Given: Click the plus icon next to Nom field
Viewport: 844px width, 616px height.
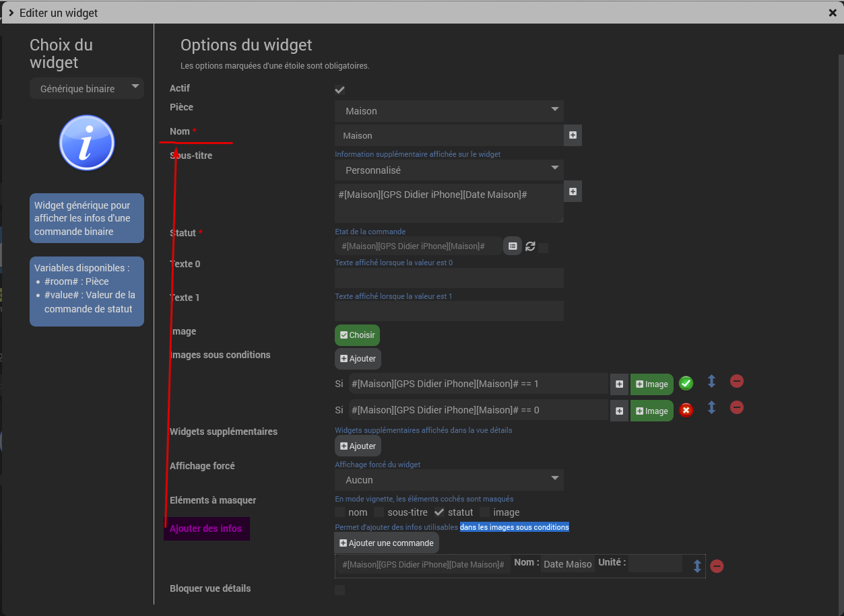Looking at the screenshot, I should tap(573, 135).
